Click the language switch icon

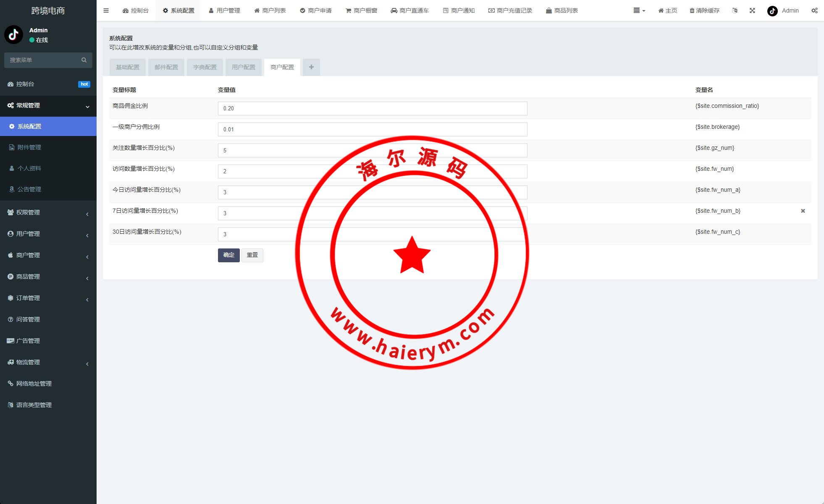pos(735,10)
